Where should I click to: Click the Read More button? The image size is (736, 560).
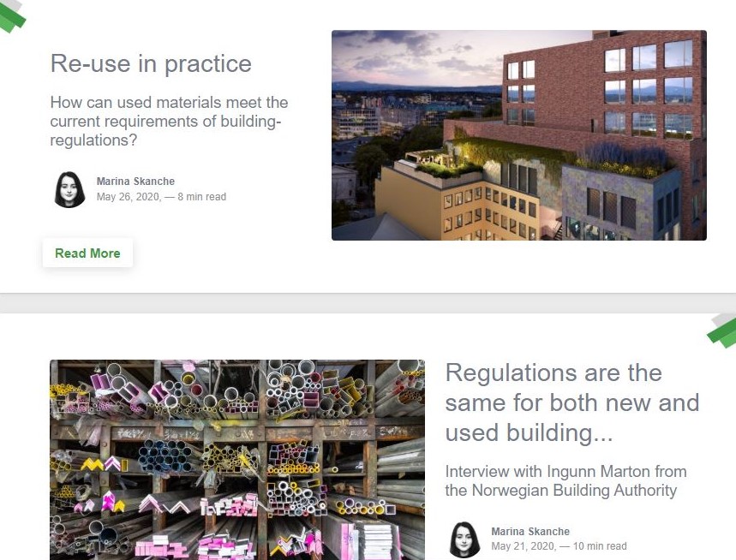pos(87,253)
